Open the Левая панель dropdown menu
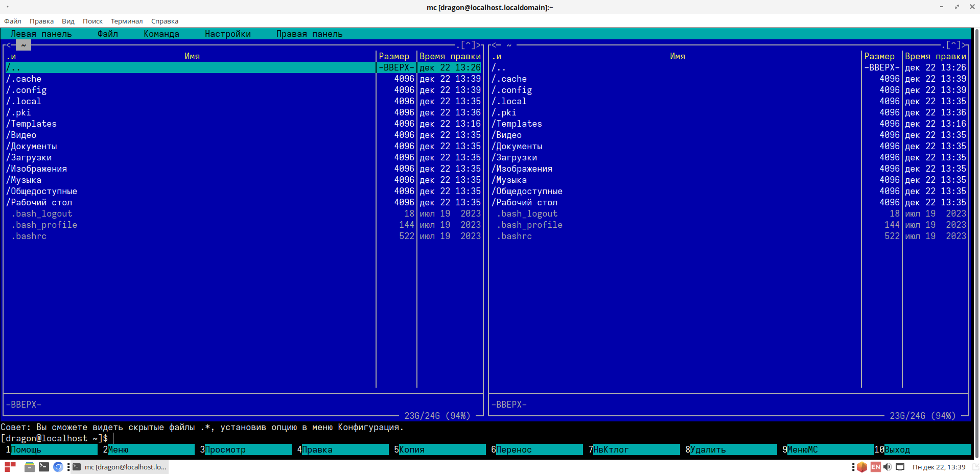This screenshot has width=980, height=474. point(41,34)
